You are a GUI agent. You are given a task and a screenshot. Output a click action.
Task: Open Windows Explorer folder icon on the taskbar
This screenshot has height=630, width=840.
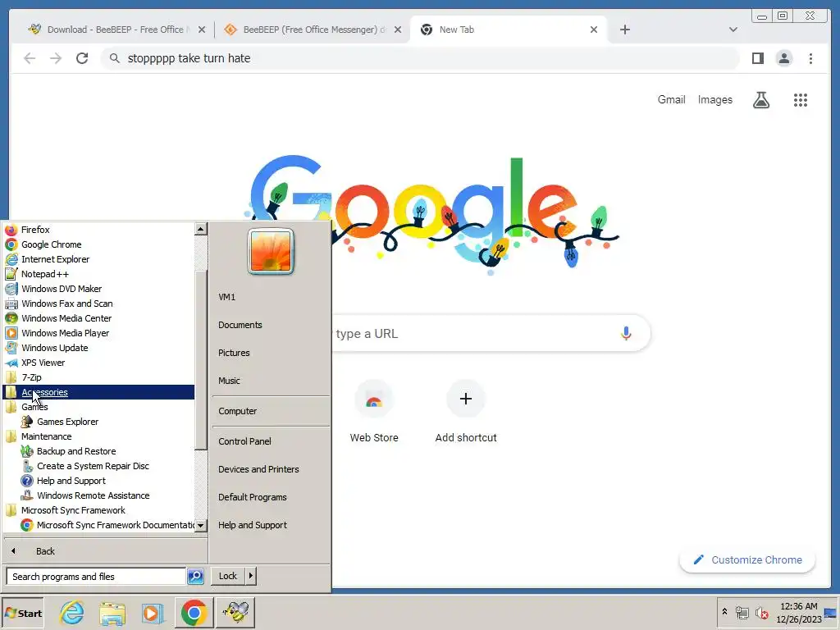pyautogui.click(x=112, y=613)
